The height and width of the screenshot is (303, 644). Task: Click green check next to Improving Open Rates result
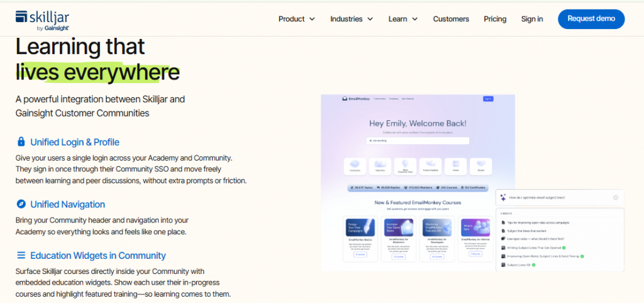coord(582,256)
